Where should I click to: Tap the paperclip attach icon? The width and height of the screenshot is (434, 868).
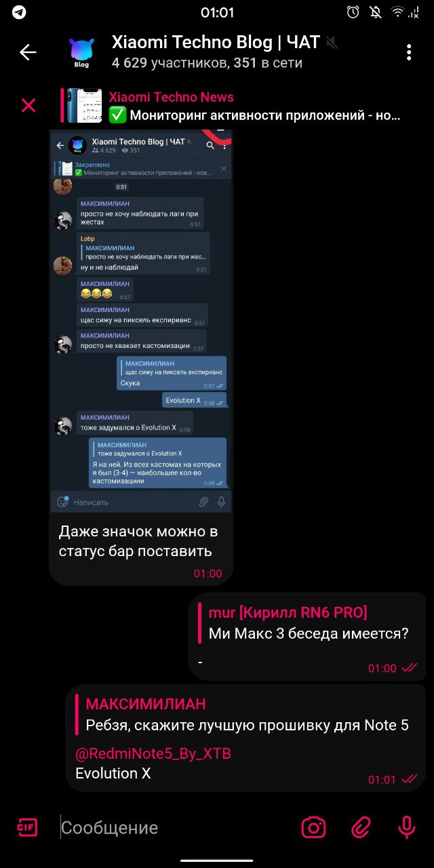tap(361, 827)
